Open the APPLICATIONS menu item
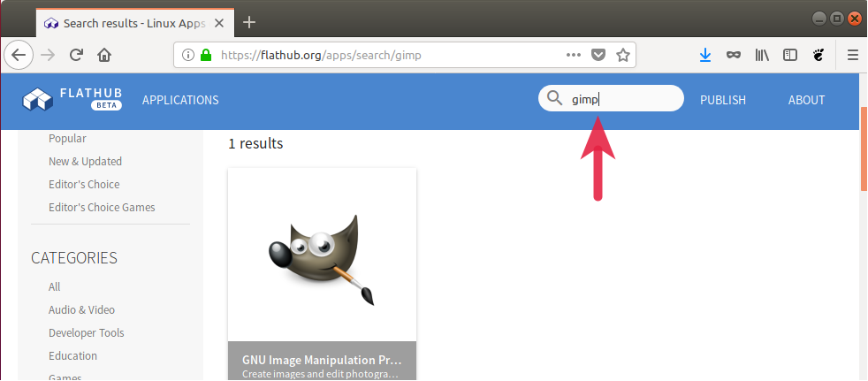Image resolution: width=868 pixels, height=381 pixels. tap(180, 100)
